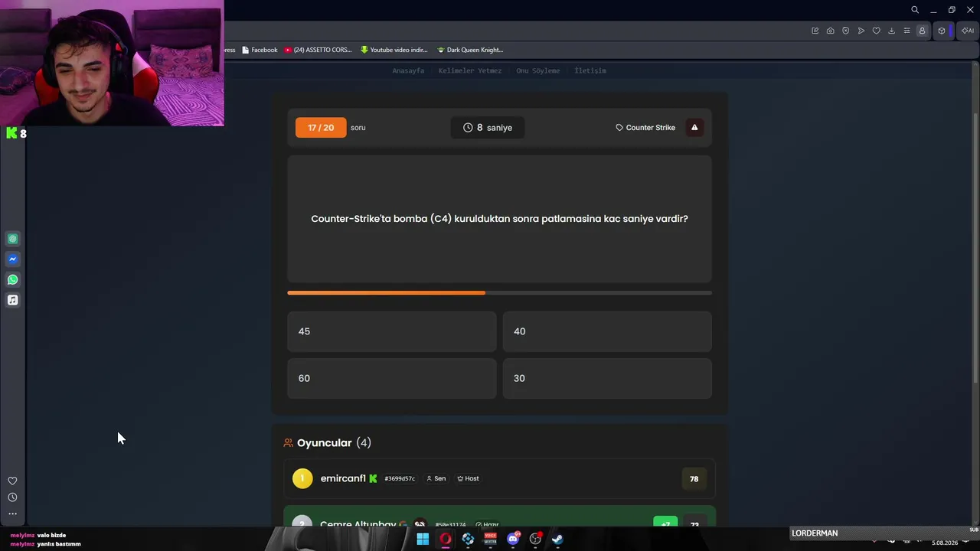This screenshot has height=551, width=980.
Task: Click the edit page icon in the address bar
Action: click(x=815, y=31)
